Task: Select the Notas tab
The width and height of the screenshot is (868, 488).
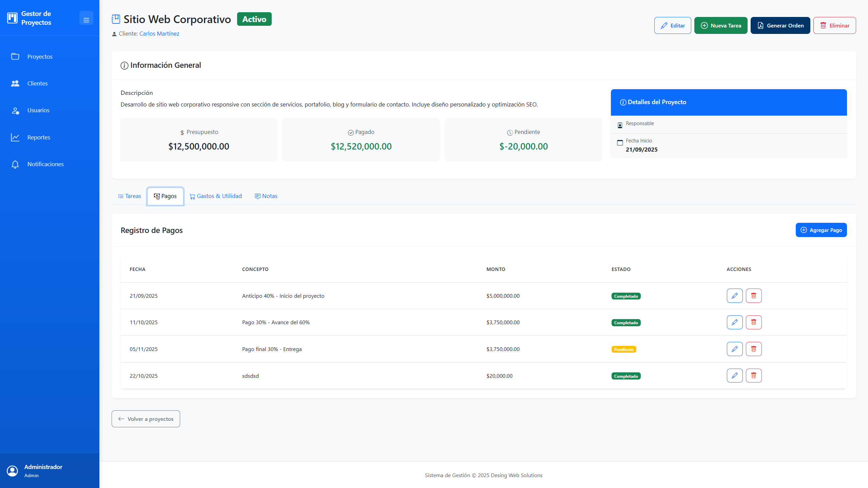Action: pyautogui.click(x=266, y=196)
